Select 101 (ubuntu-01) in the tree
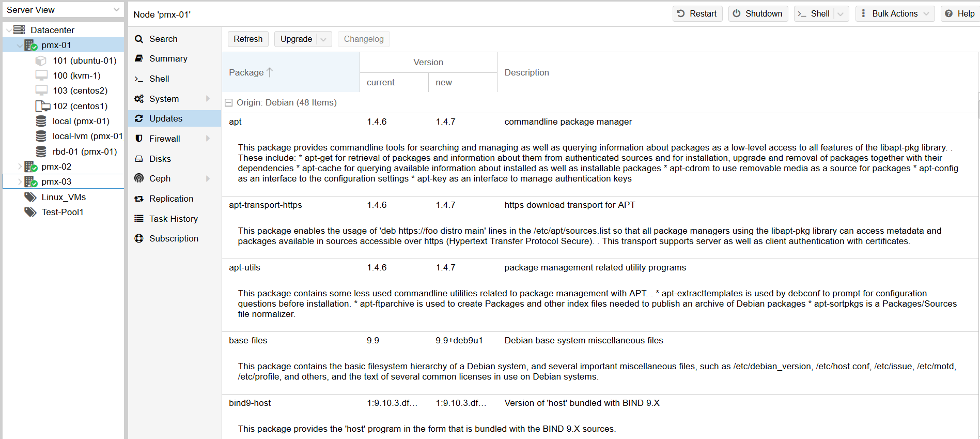The width and height of the screenshot is (980, 439). click(x=85, y=60)
